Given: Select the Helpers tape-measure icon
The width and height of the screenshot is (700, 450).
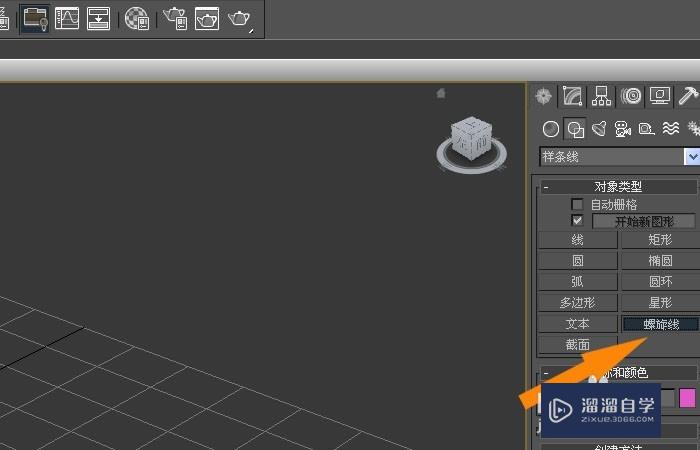Looking at the screenshot, I should 646,129.
